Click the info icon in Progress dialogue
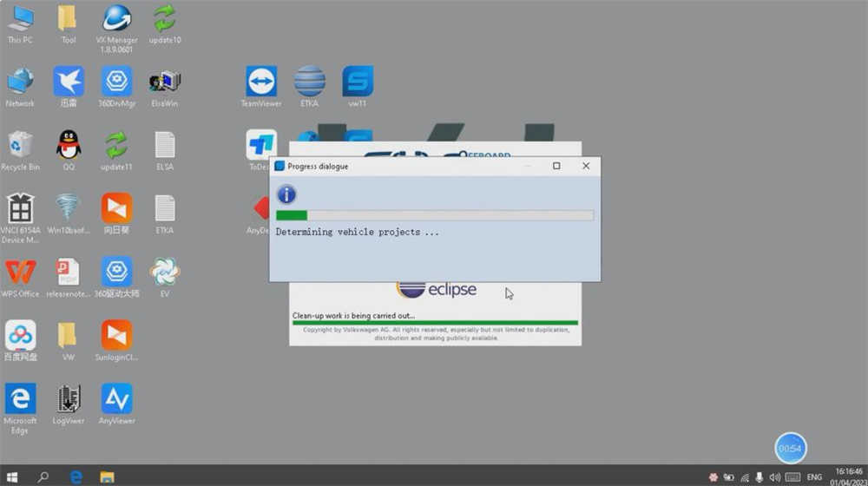Viewport: 868px width, 486px height. [286, 194]
